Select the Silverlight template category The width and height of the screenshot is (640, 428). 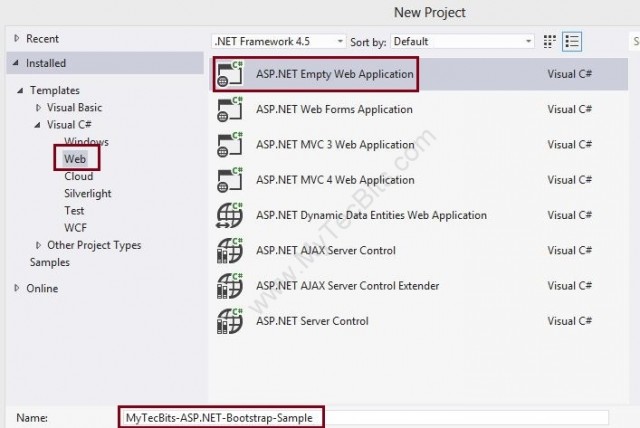(x=88, y=193)
